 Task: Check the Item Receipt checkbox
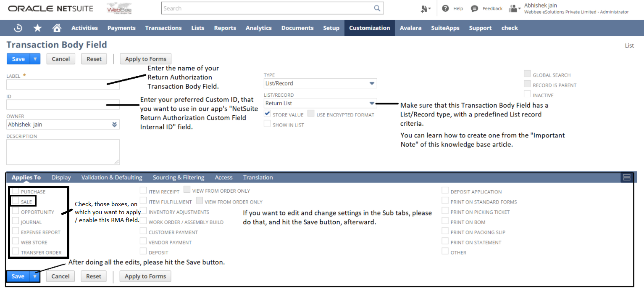pyautogui.click(x=143, y=191)
